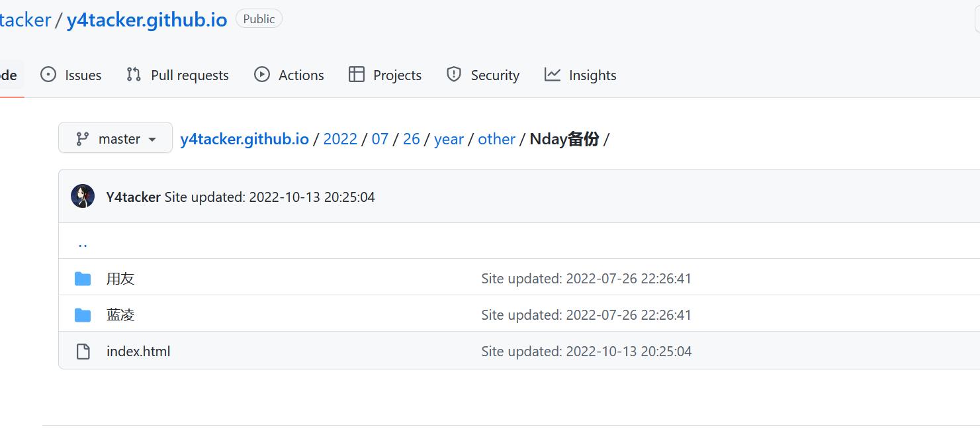
Task: Click the Pull requests branch icon
Action: [134, 75]
